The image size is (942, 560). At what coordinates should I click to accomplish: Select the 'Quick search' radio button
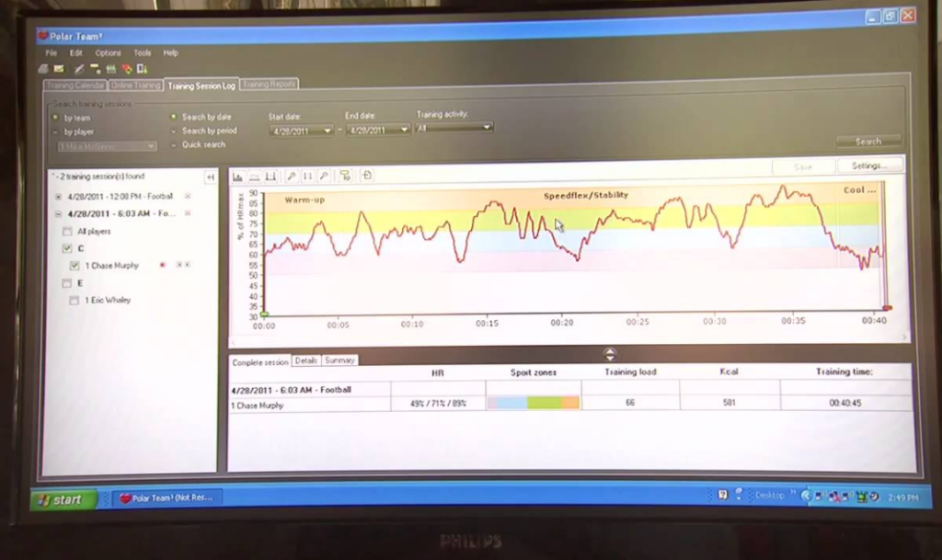pyautogui.click(x=174, y=144)
